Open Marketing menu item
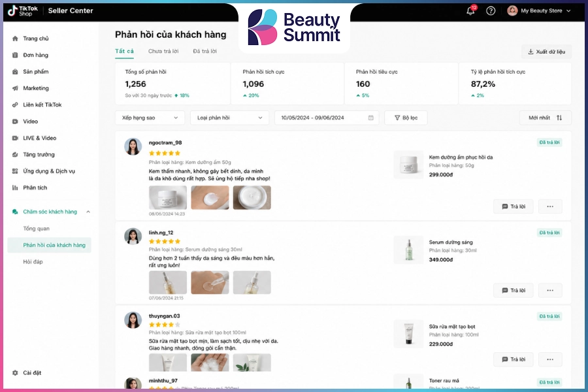588x392 pixels. click(x=36, y=88)
